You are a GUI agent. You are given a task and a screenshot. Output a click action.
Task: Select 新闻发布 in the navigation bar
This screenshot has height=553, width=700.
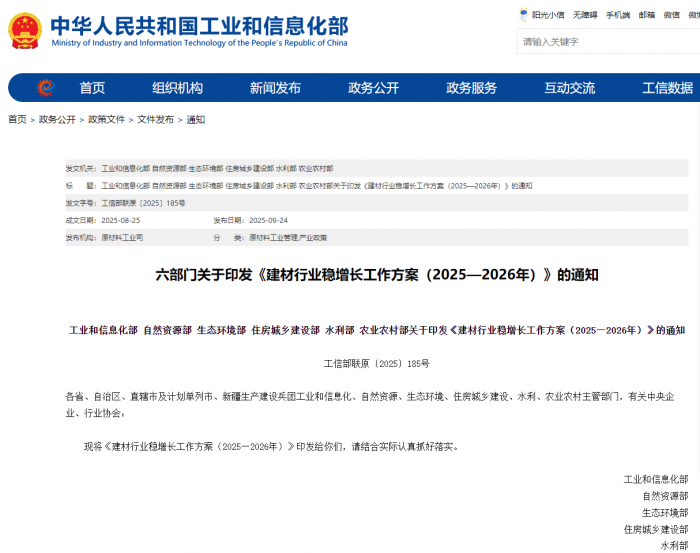click(x=275, y=88)
